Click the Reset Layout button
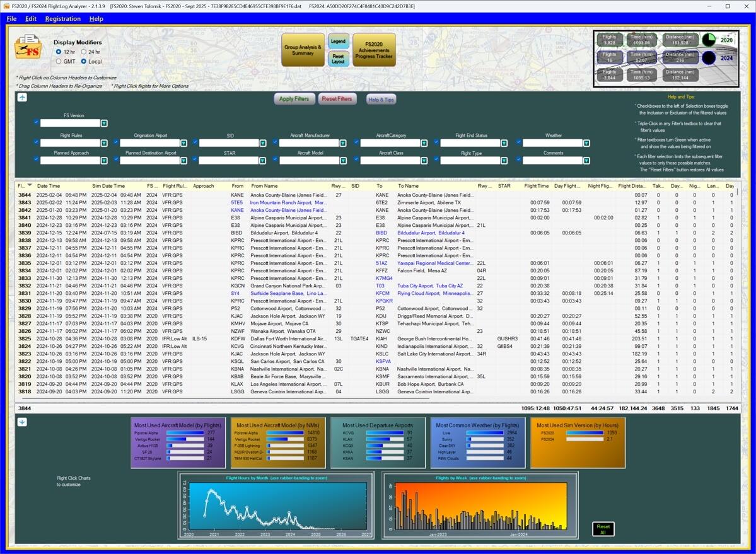This screenshot has width=756, height=554. pos(339,59)
